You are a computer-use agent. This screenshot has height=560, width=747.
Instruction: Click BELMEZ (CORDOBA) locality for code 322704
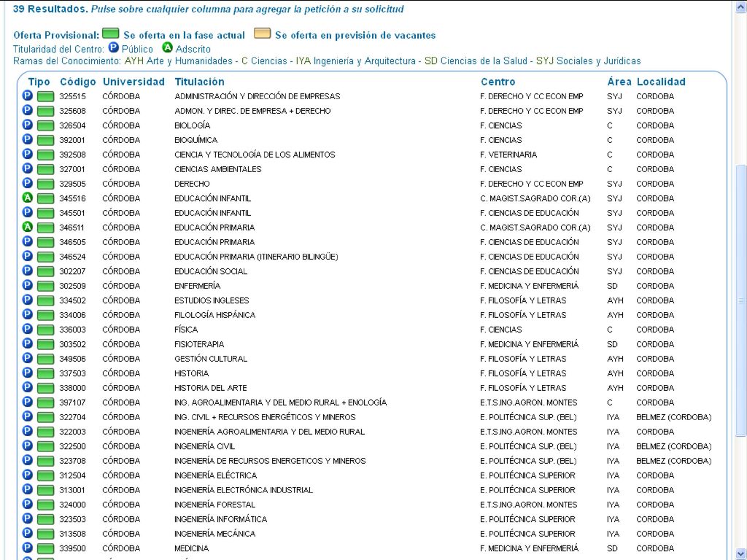tap(673, 417)
